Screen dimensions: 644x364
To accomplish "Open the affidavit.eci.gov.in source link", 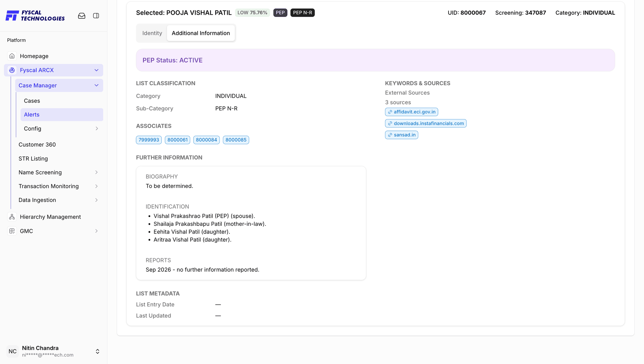I will (x=412, y=112).
